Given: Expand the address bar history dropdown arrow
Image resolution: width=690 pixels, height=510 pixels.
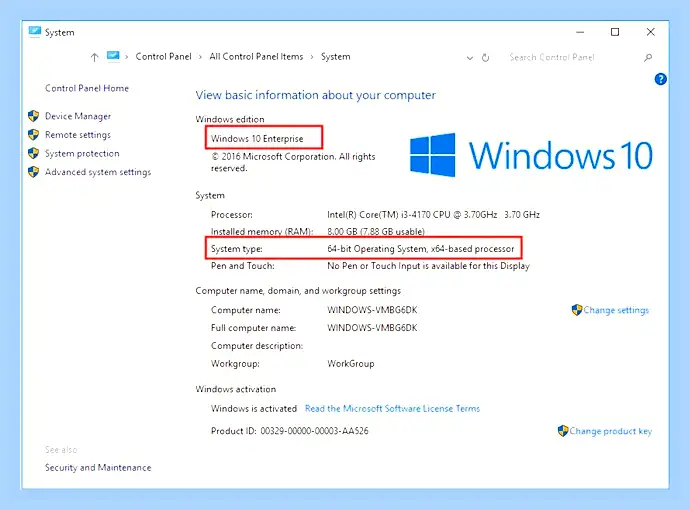Looking at the screenshot, I should tap(470, 58).
